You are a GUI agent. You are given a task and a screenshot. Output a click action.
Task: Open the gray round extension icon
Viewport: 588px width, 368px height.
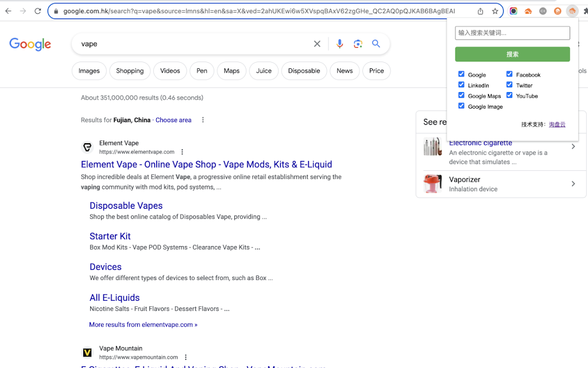coord(543,11)
